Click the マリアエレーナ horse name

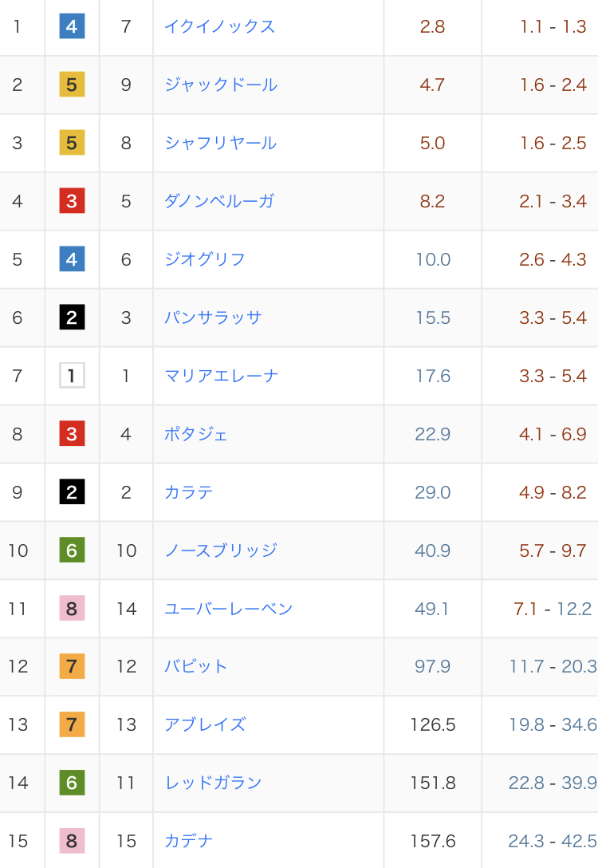click(x=221, y=376)
